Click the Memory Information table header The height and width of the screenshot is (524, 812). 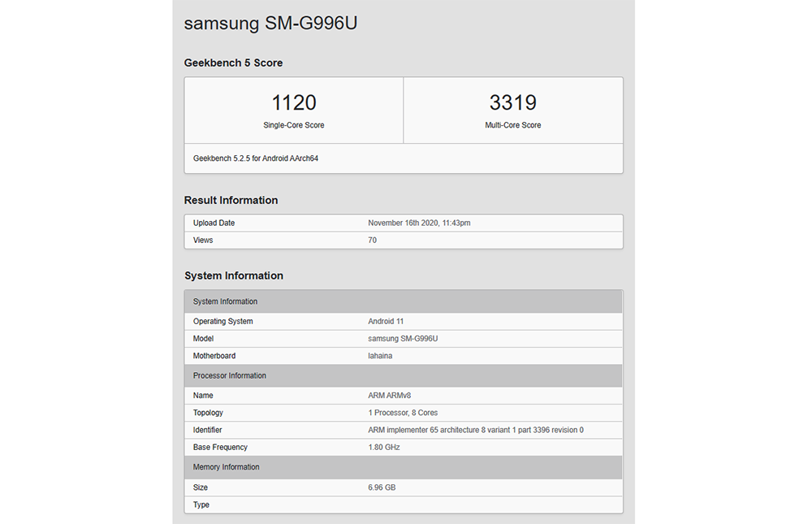[404, 467]
